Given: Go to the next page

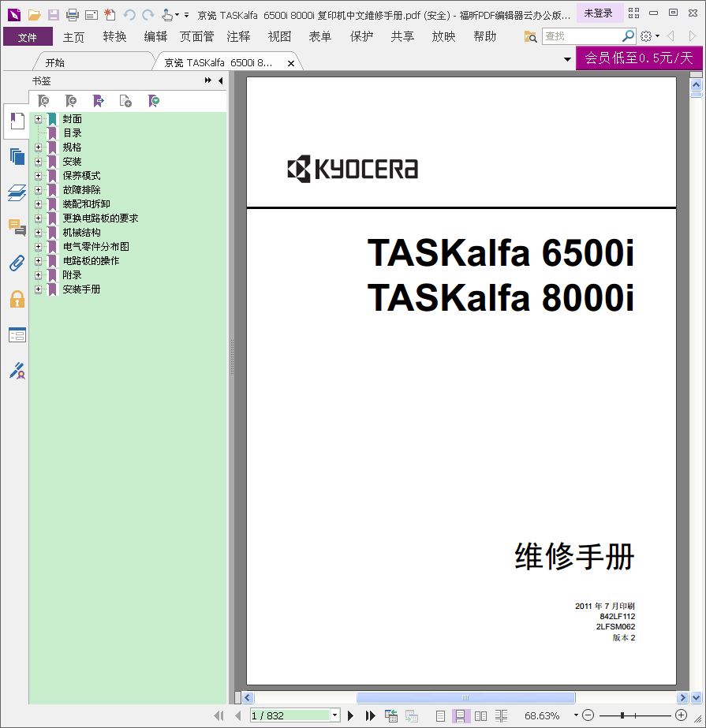Looking at the screenshot, I should [351, 715].
